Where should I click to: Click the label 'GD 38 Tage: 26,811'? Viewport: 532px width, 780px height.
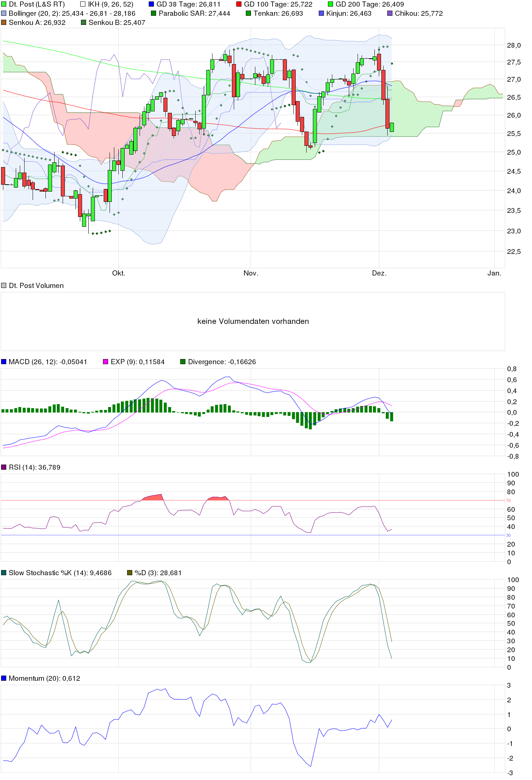188,4
